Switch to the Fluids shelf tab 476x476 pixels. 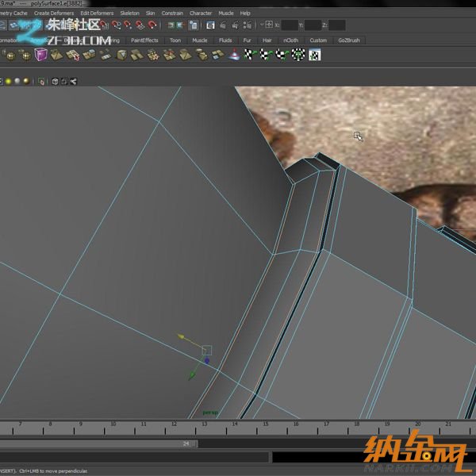coord(225,40)
